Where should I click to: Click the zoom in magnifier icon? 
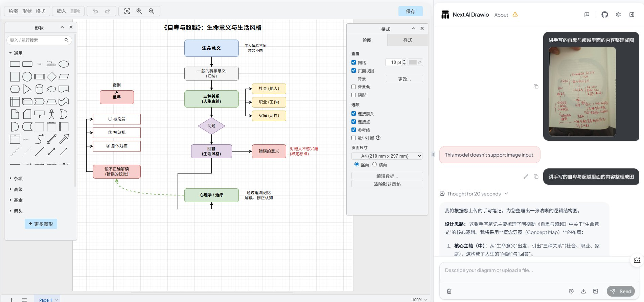coord(139,11)
